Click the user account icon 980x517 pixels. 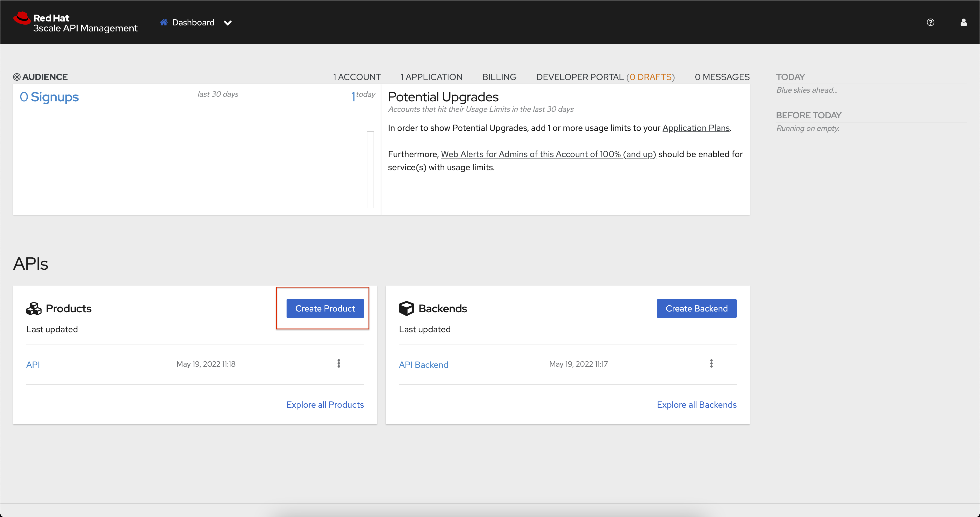963,22
